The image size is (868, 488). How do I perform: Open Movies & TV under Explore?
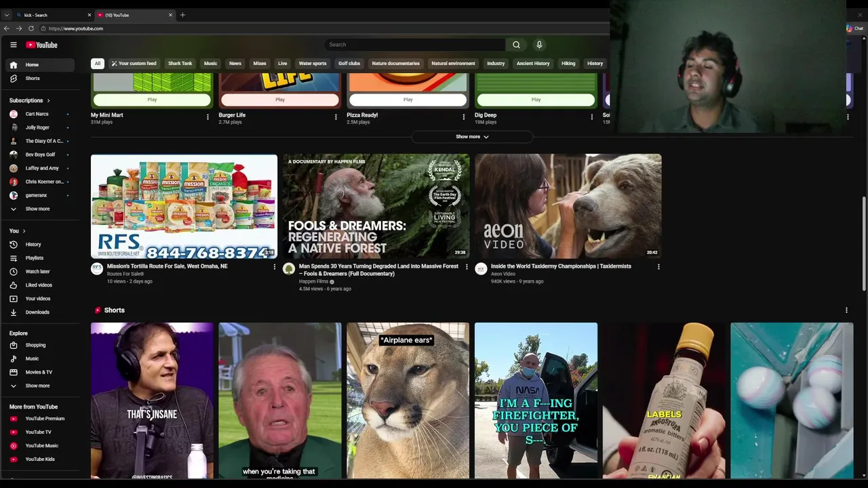click(40, 372)
